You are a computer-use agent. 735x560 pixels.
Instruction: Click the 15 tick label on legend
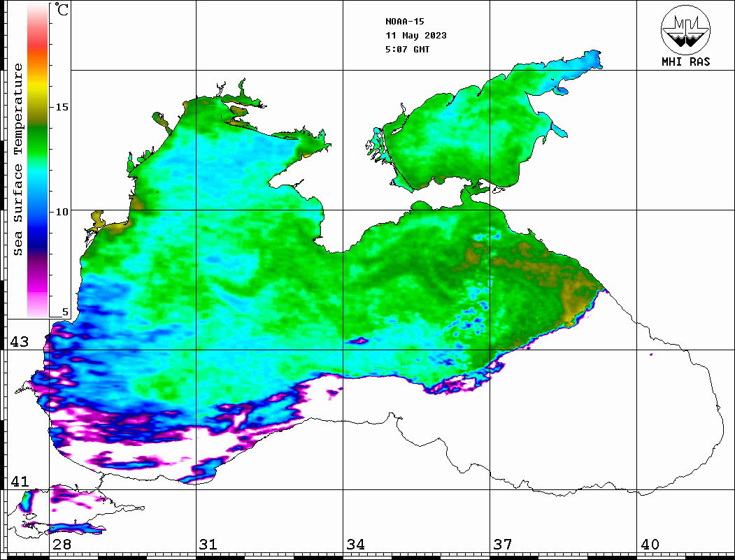click(62, 107)
